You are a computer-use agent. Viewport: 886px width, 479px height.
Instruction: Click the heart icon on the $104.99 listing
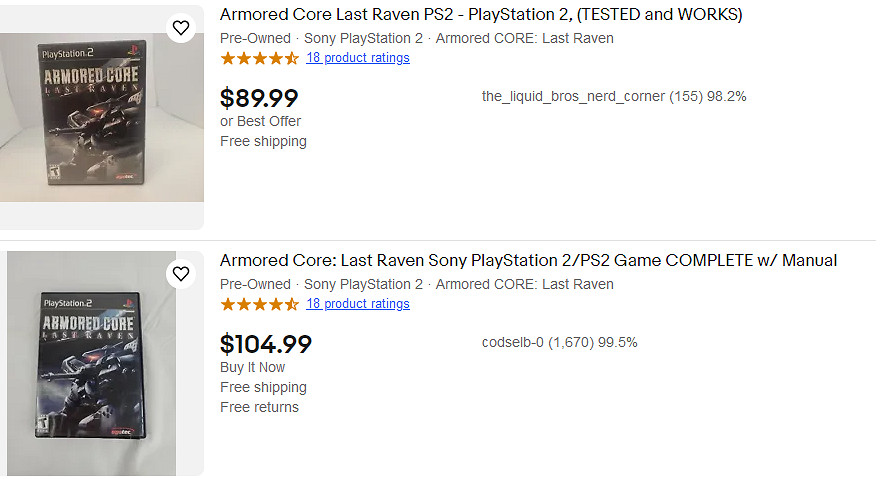coord(181,273)
